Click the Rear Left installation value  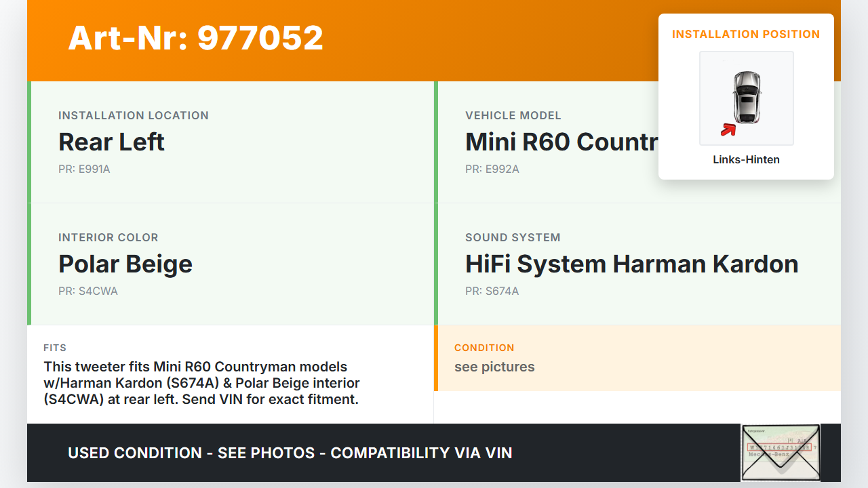112,142
